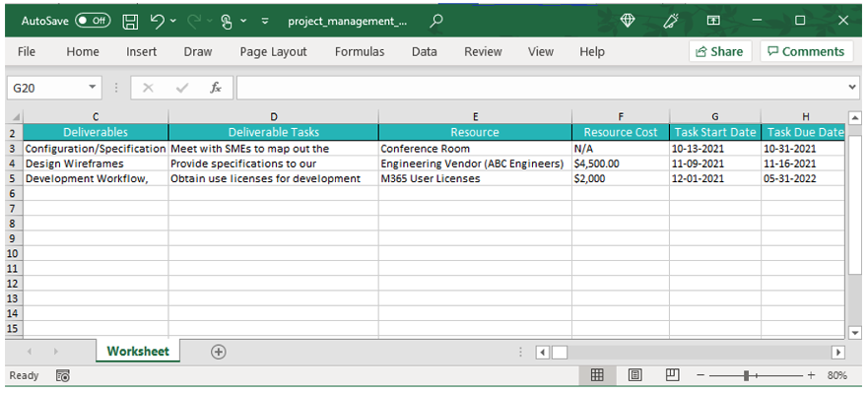Screen dimensions: 868x393
Task: Select cell with date 12-01-2021
Action: [715, 178]
